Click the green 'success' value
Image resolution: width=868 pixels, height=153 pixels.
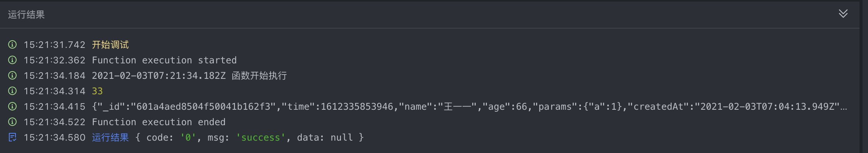260,138
